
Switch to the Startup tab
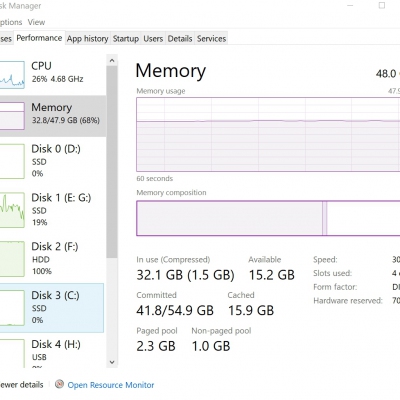click(x=126, y=39)
